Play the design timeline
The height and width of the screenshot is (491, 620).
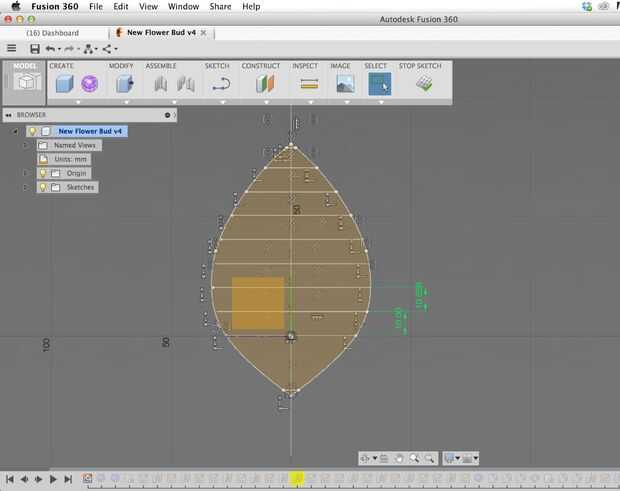[53, 479]
